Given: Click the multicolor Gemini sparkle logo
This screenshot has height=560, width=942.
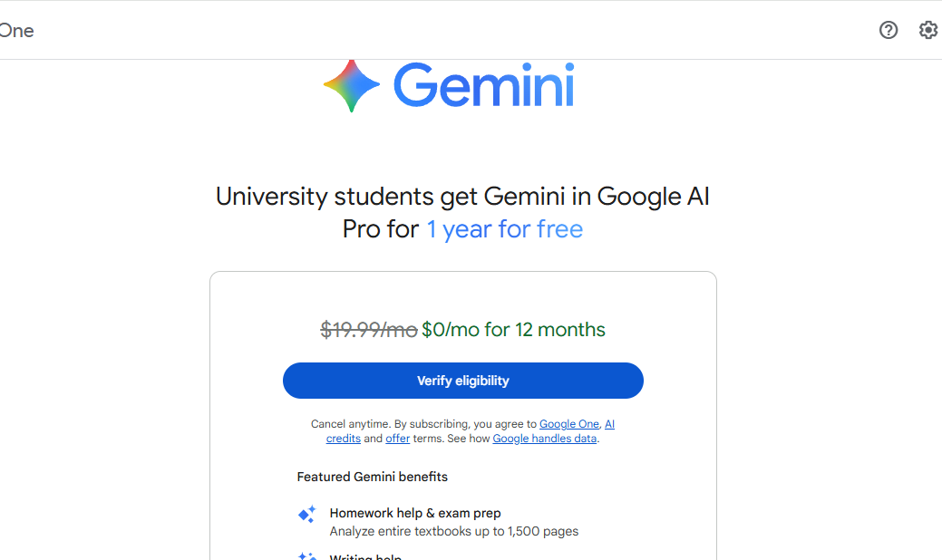Looking at the screenshot, I should [352, 85].
